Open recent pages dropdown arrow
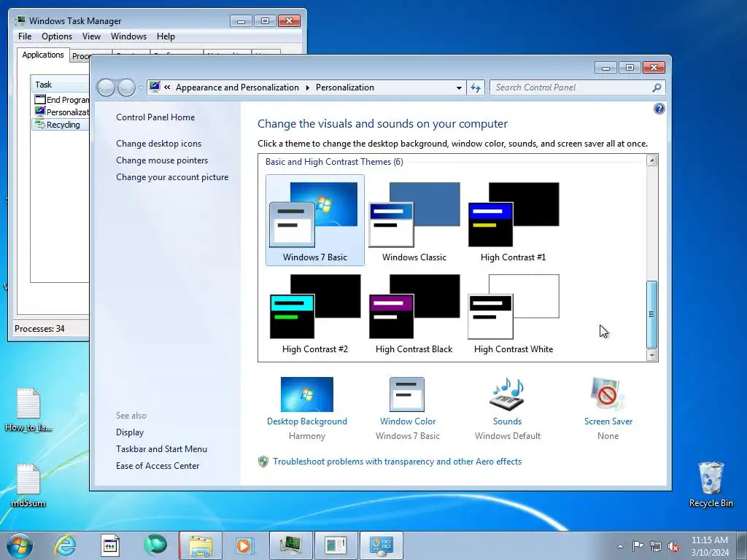The height and width of the screenshot is (560, 747). point(141,88)
